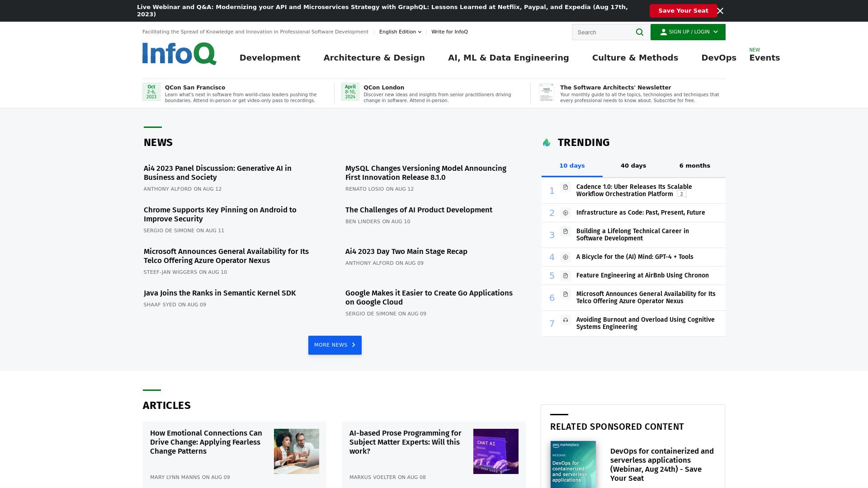
Task: Click author name Steef-Jan Wiggers
Action: pyautogui.click(x=170, y=272)
